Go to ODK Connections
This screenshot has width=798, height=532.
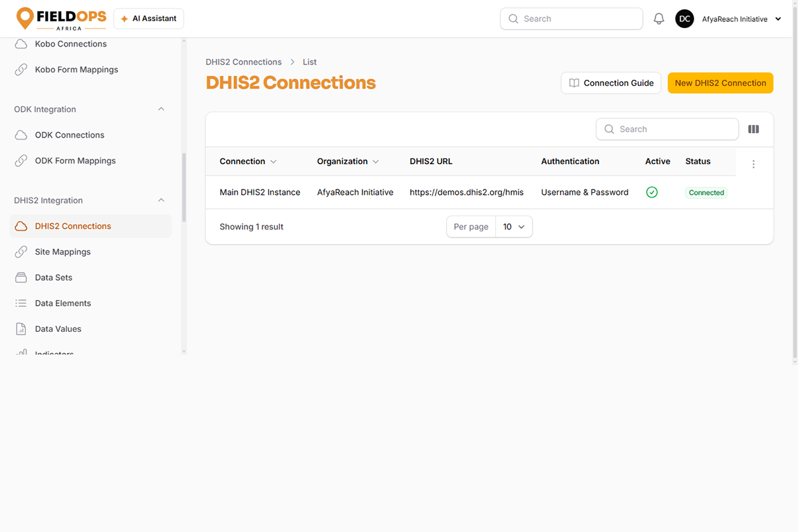pos(90,135)
